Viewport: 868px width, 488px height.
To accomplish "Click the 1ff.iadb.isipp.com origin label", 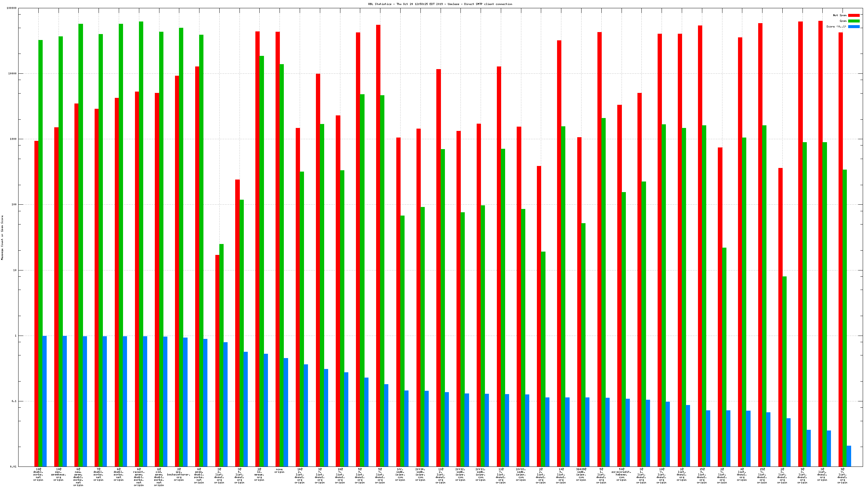I will click(400, 474).
